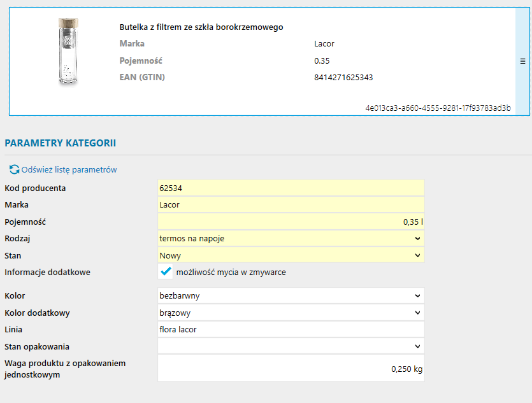Open the hamburger menu on product card
This screenshot has height=403, width=532.
point(522,62)
